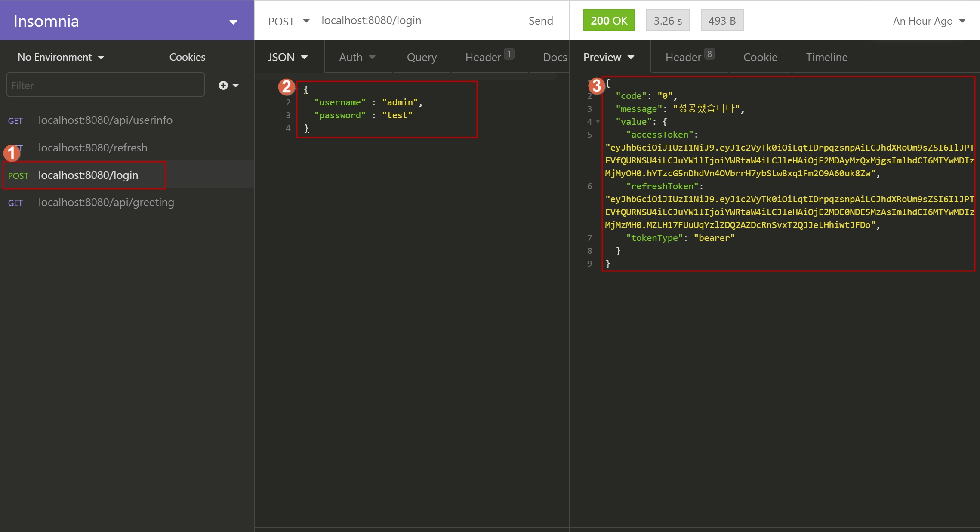Open the An Hour Ago history dropdown
This screenshot has width=980, height=532.
coord(929,21)
